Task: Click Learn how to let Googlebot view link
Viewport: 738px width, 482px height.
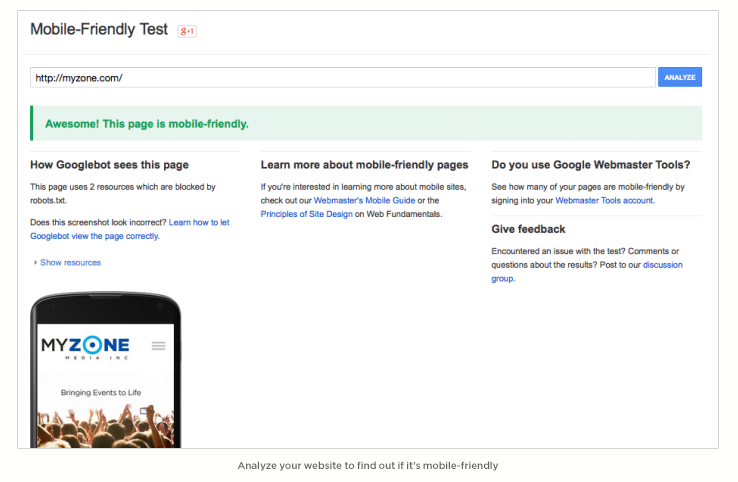Action: [x=129, y=229]
